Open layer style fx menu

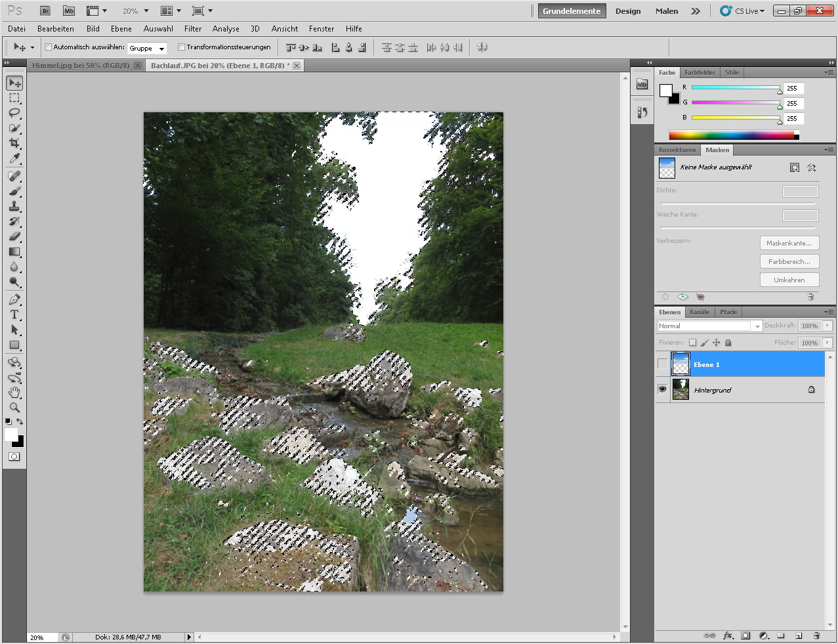coord(728,635)
